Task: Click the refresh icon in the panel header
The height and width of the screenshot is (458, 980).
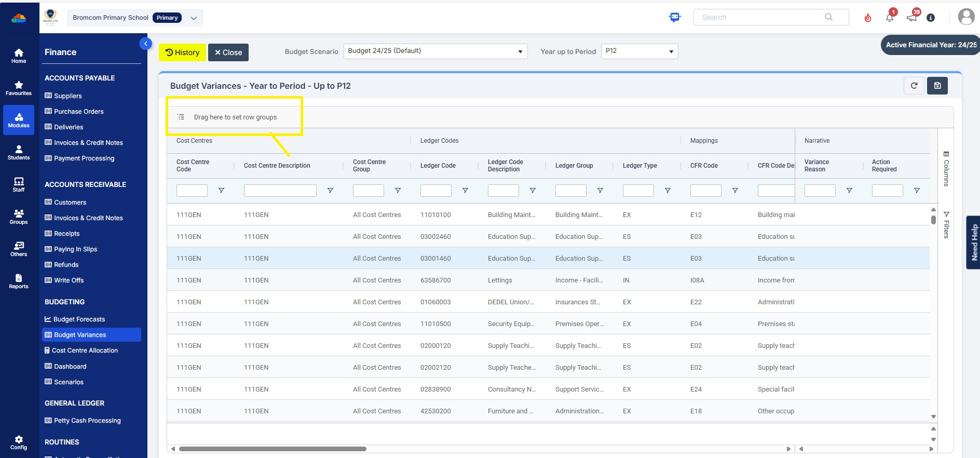Action: click(x=914, y=86)
